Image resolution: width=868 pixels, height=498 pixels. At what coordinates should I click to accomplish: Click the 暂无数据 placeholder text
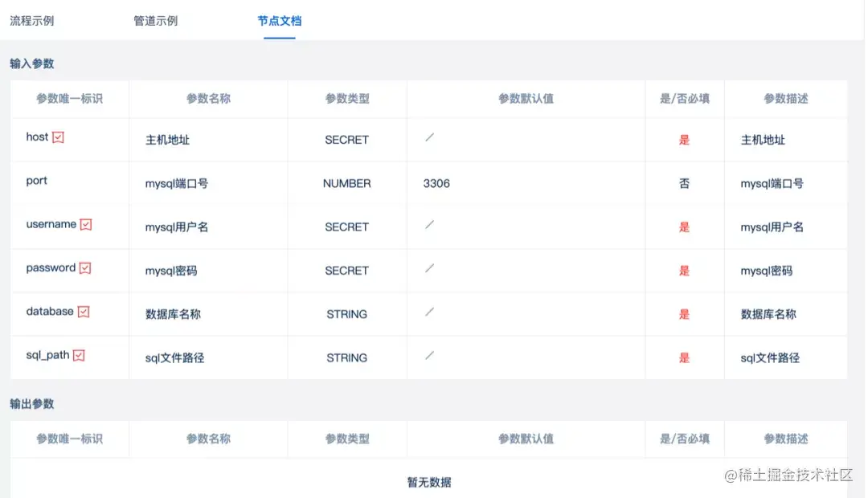[428, 482]
